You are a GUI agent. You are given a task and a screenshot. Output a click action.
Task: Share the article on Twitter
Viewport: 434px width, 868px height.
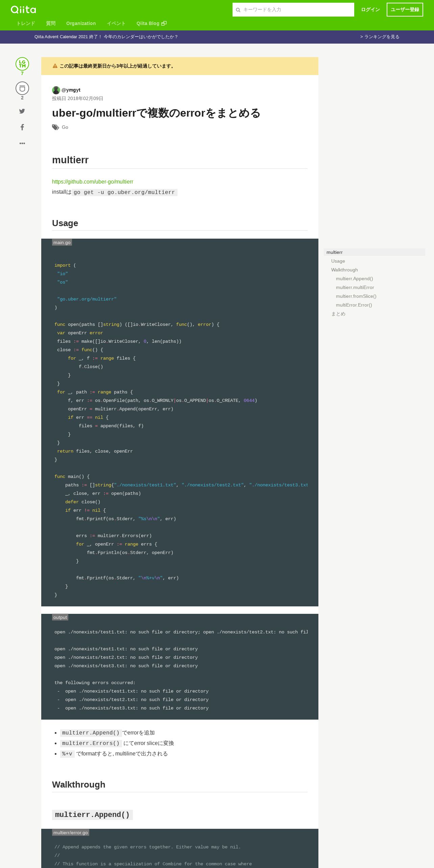(x=22, y=111)
